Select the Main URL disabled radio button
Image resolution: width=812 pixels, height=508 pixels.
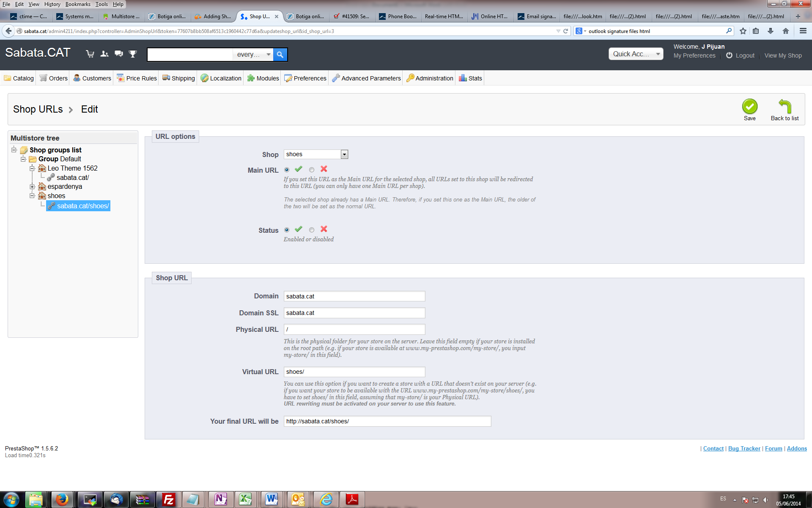[x=312, y=170]
